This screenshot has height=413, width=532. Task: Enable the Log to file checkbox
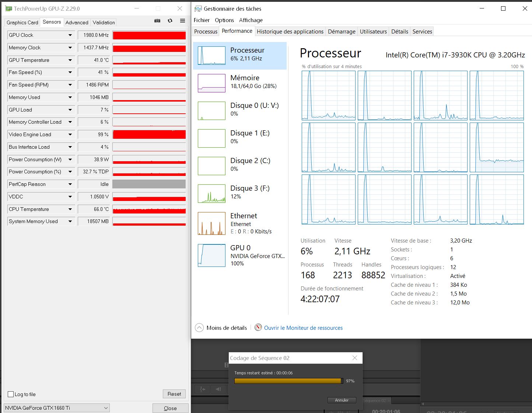(x=11, y=394)
